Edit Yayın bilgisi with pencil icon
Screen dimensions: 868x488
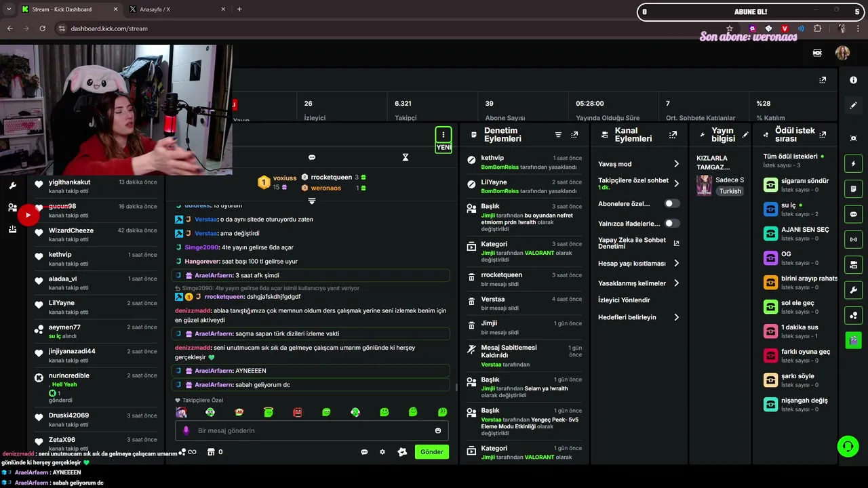(745, 135)
